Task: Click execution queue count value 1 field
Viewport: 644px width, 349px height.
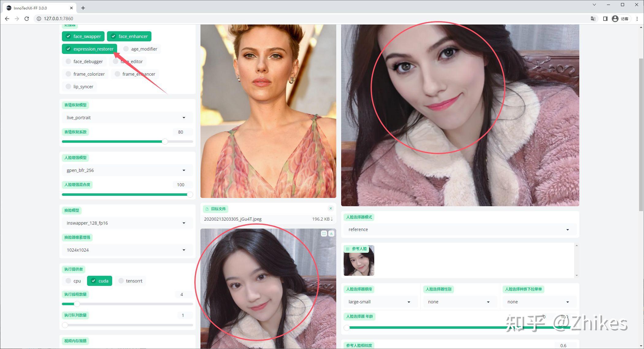Action: (x=185, y=315)
